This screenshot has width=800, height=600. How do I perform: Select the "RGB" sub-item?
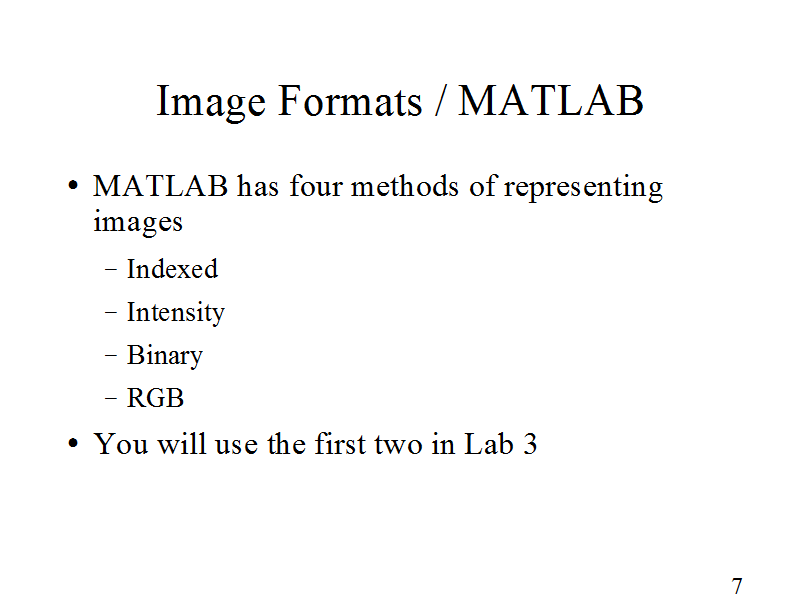pos(156,398)
